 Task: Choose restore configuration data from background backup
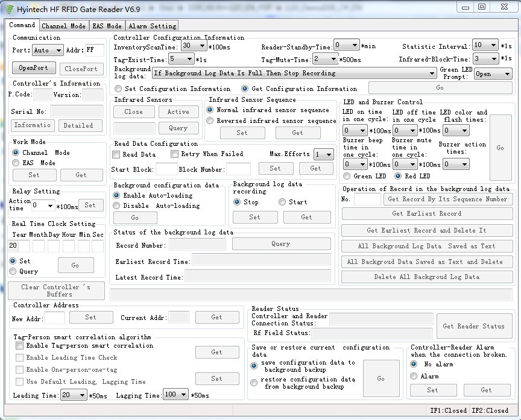click(303, 383)
